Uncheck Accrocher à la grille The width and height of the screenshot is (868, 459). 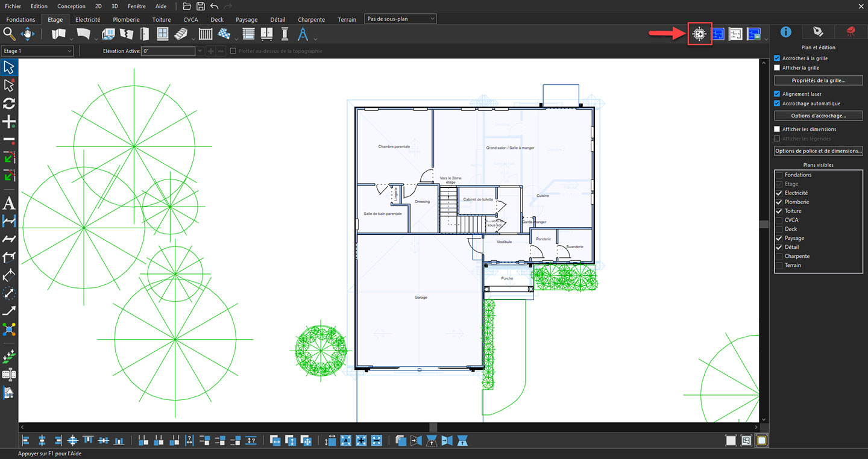pos(777,58)
